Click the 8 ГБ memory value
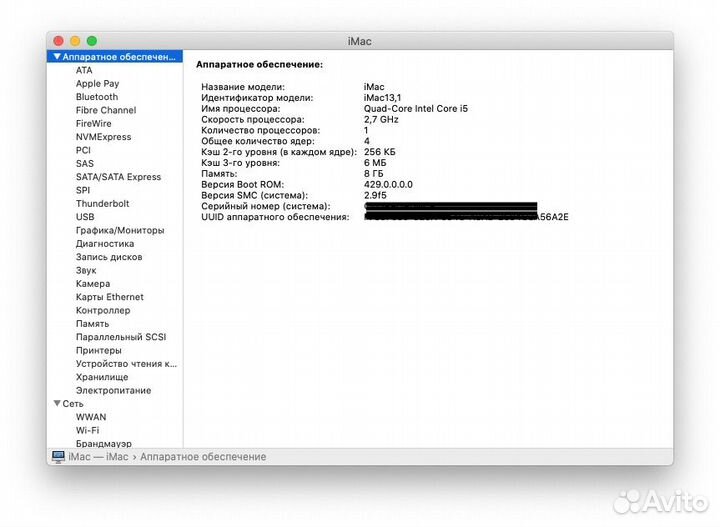 pos(373,174)
